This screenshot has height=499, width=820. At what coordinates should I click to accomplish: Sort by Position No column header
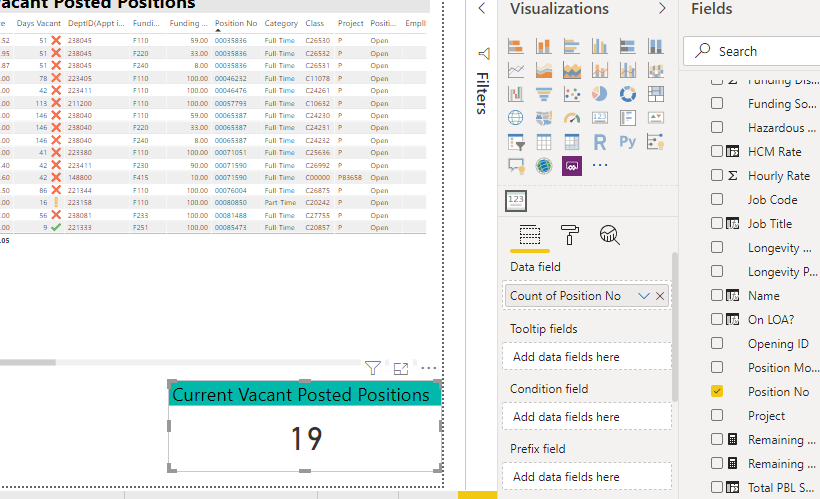(236, 24)
